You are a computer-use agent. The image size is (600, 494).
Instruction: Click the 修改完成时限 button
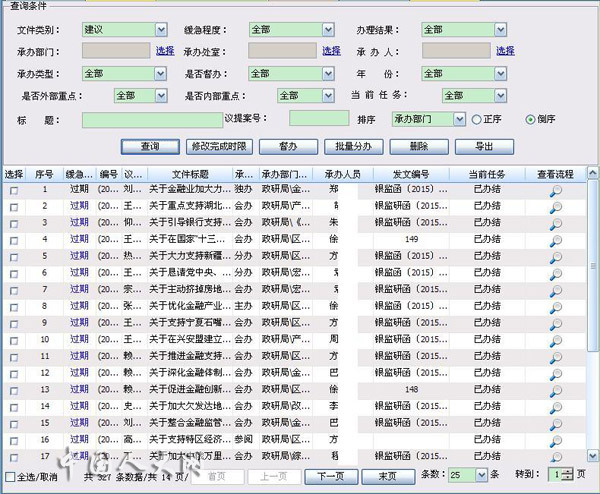pyautogui.click(x=219, y=147)
